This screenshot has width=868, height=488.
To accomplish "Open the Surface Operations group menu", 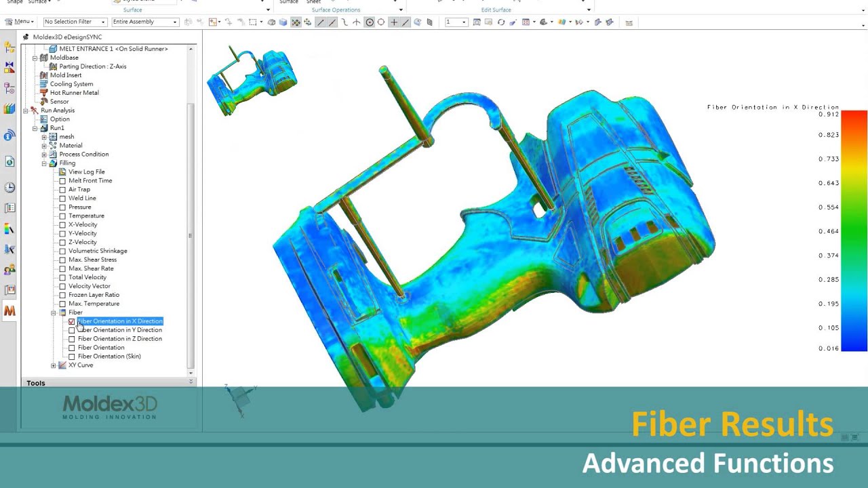I will pyautogui.click(x=401, y=9).
